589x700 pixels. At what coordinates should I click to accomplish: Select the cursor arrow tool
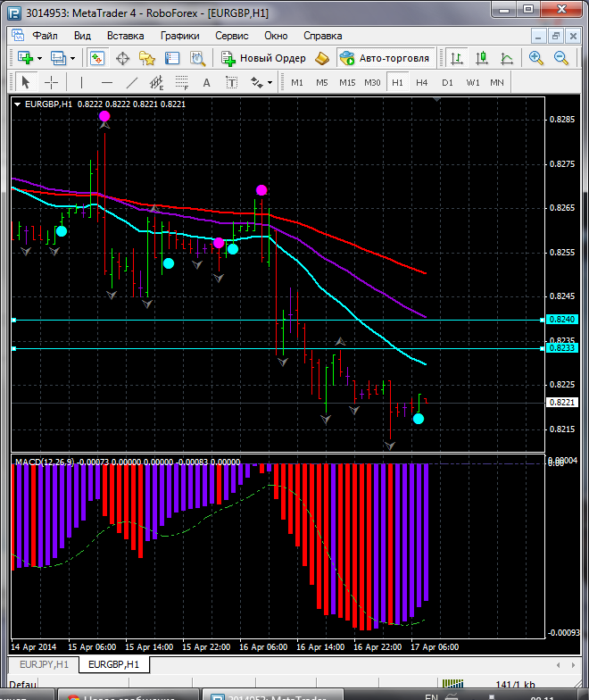click(x=25, y=82)
